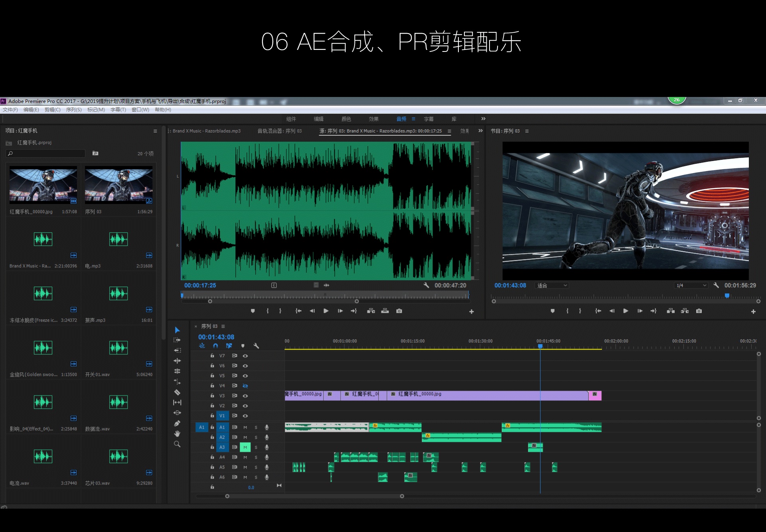Select the Hand tool
The width and height of the screenshot is (766, 532).
(x=177, y=434)
